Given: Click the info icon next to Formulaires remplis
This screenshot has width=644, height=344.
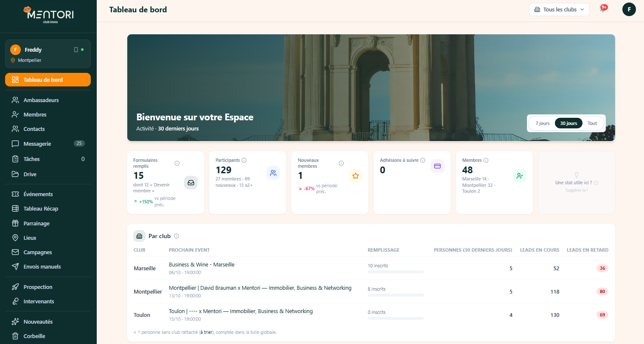Looking at the screenshot, I should coord(177,163).
